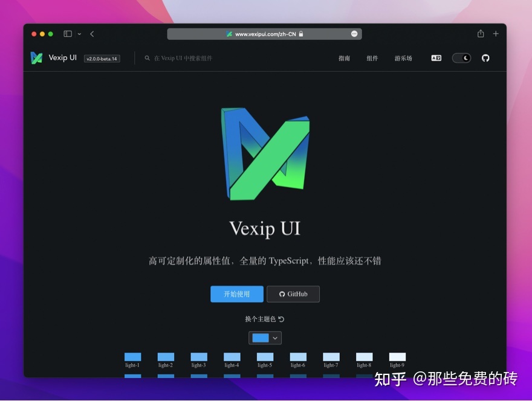
Task: Open the theme color picker dropdown
Action: [265, 338]
